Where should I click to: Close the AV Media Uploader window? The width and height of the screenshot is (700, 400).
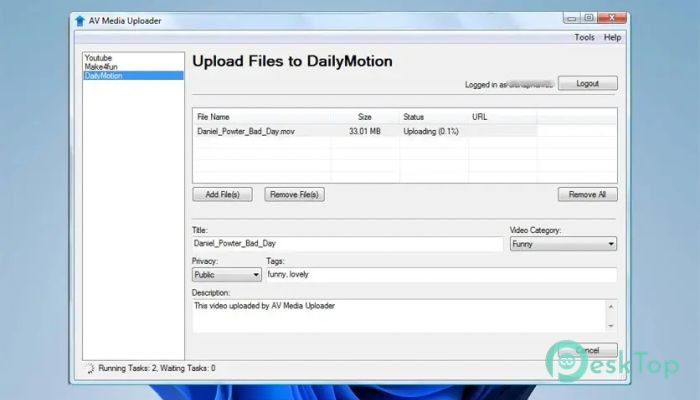pyautogui.click(x=612, y=18)
